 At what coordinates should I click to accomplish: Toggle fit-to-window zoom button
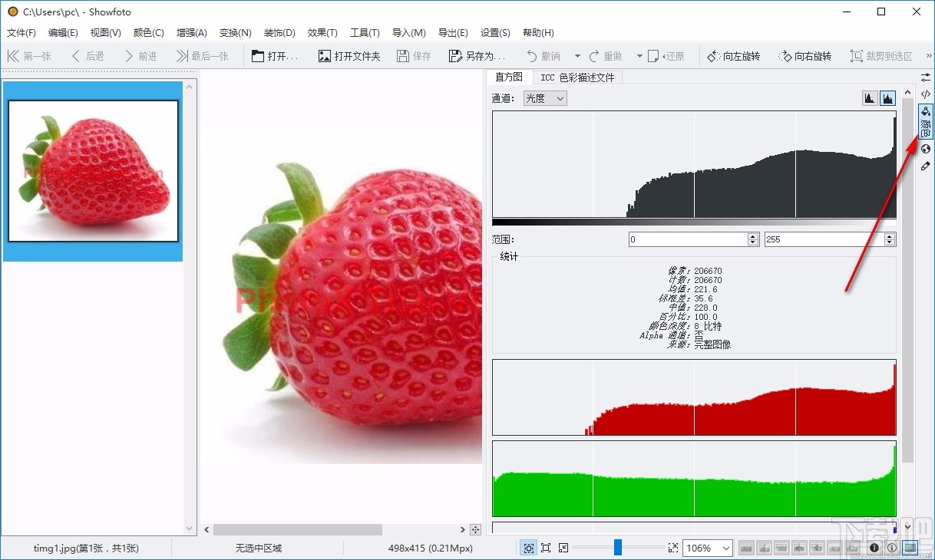pos(529,548)
